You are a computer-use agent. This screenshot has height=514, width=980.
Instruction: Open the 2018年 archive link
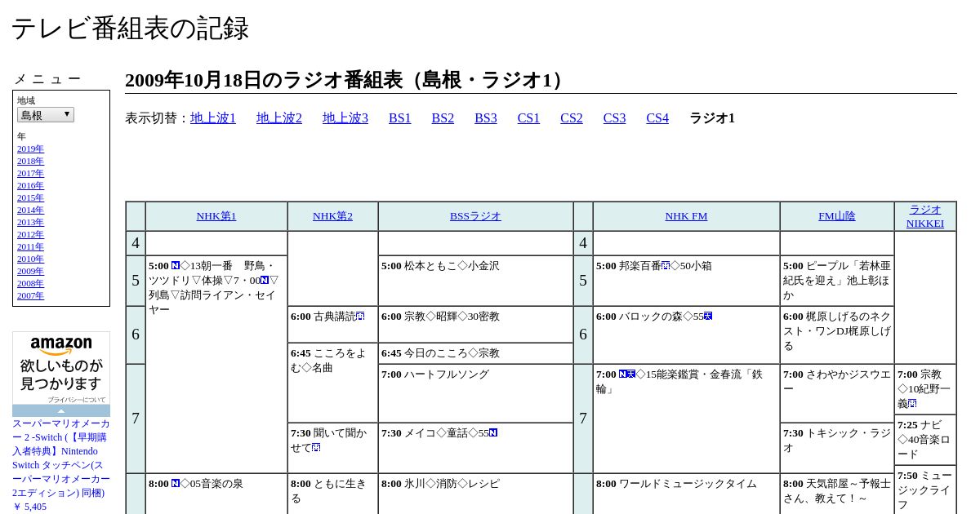coord(30,161)
